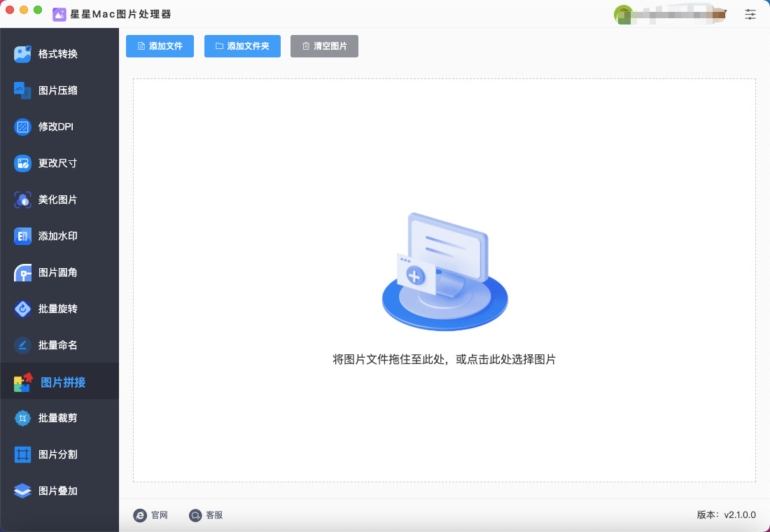The width and height of the screenshot is (770, 532).
Task: Click the version text v2.1.0.0
Action: click(x=740, y=515)
